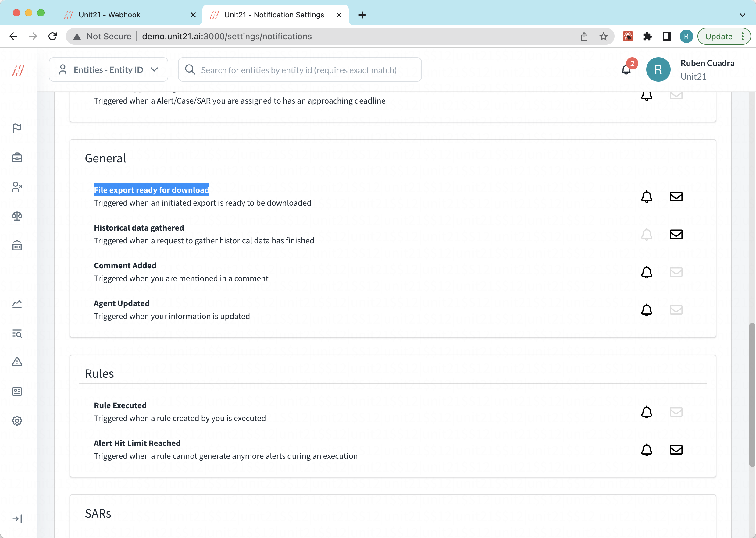Toggle bell notification for File export ready
The width and height of the screenshot is (756, 538).
(x=646, y=196)
